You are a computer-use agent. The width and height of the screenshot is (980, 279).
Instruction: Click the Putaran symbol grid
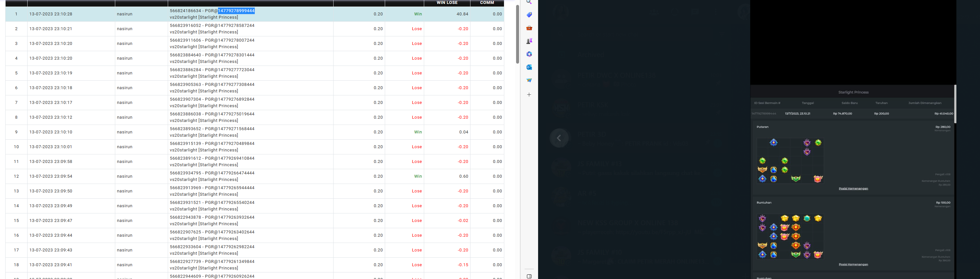790,161
